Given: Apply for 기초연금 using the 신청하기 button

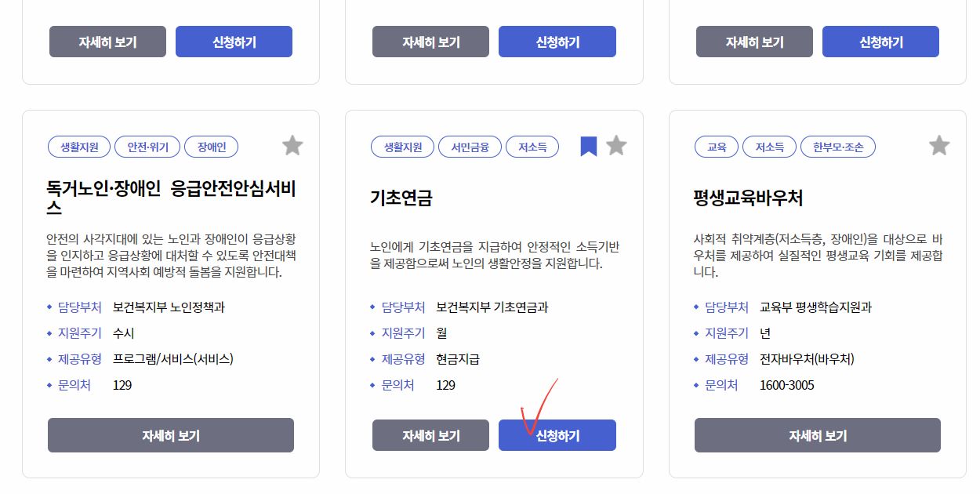Looking at the screenshot, I should coord(557,435).
